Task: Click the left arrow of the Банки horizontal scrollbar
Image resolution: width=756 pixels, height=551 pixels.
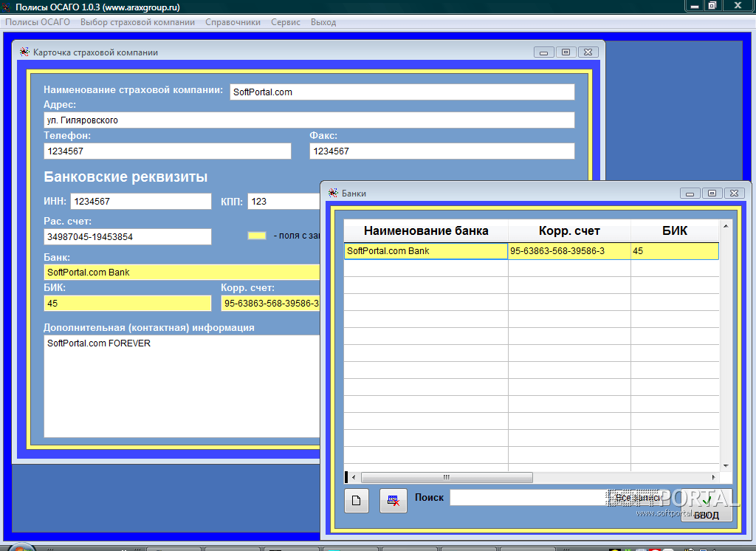Action: pyautogui.click(x=354, y=477)
